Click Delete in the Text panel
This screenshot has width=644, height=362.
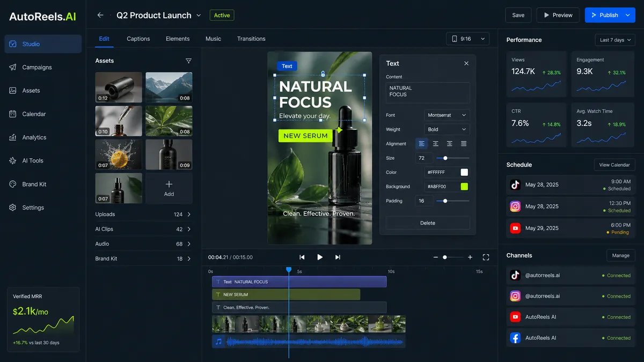tap(428, 223)
